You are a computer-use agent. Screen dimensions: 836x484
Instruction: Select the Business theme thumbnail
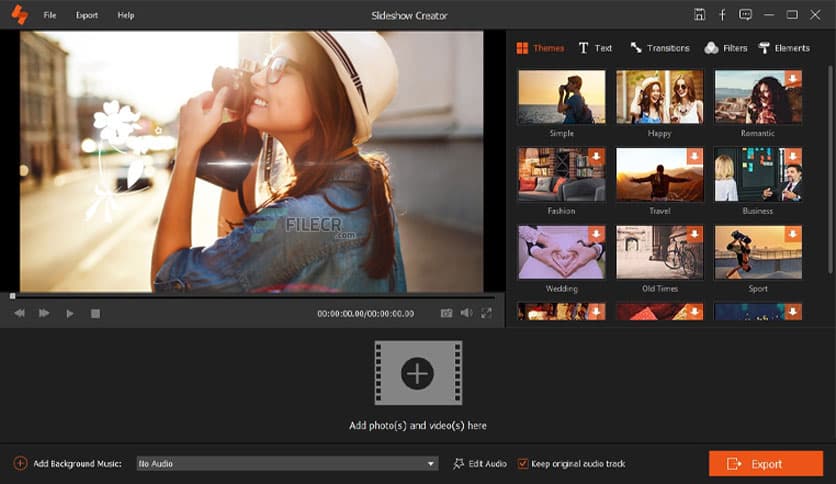pos(758,174)
